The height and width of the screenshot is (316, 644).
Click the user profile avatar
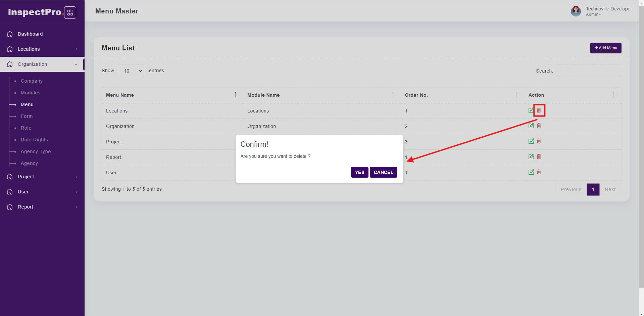coord(576,11)
